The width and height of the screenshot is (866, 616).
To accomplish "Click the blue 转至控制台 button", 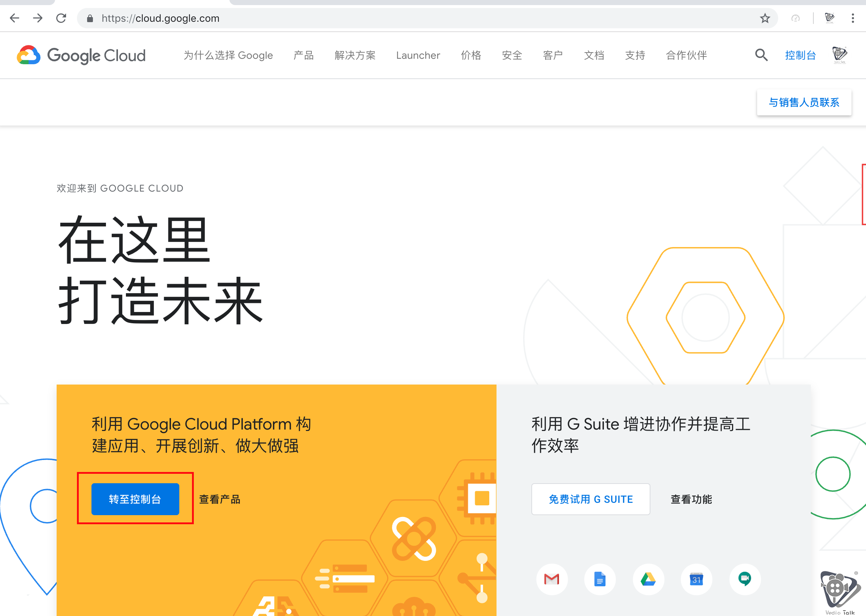I will coord(135,499).
